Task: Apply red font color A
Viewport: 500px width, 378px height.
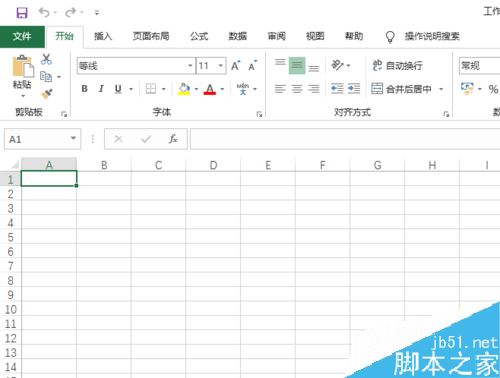Action: [210, 89]
